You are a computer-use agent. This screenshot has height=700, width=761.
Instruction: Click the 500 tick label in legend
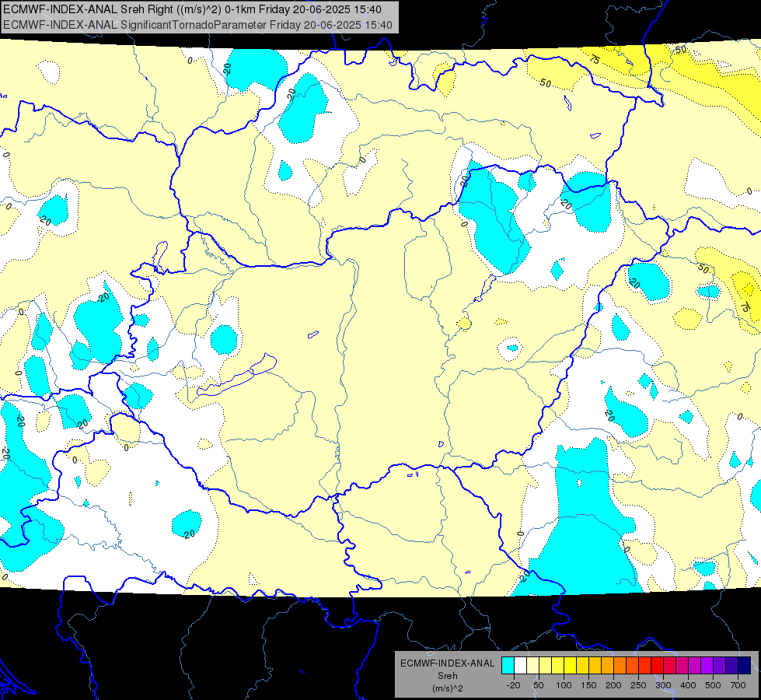pyautogui.click(x=713, y=685)
